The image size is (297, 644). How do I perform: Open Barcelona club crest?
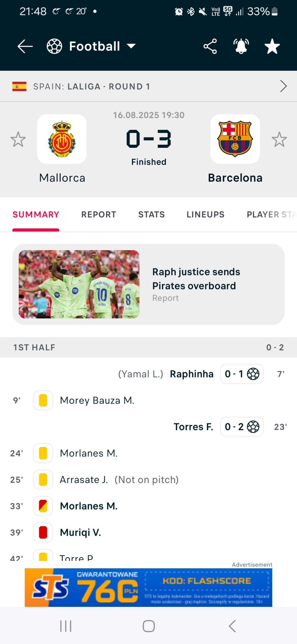pos(235,139)
